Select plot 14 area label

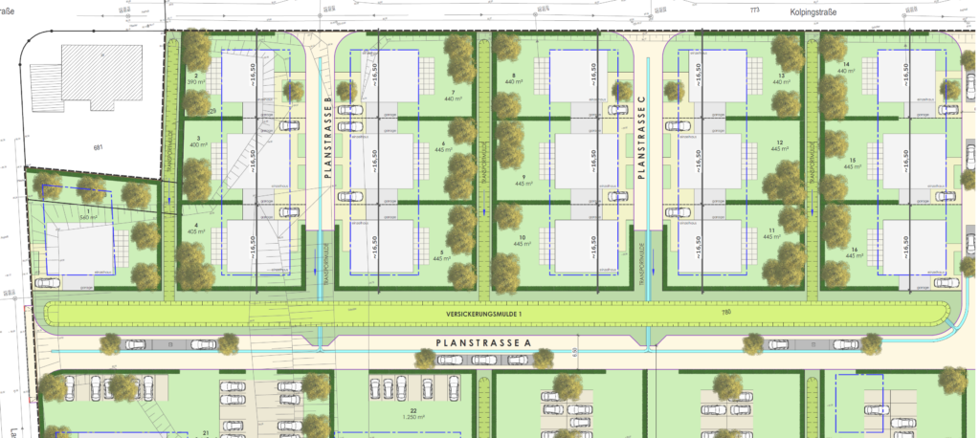845,68
